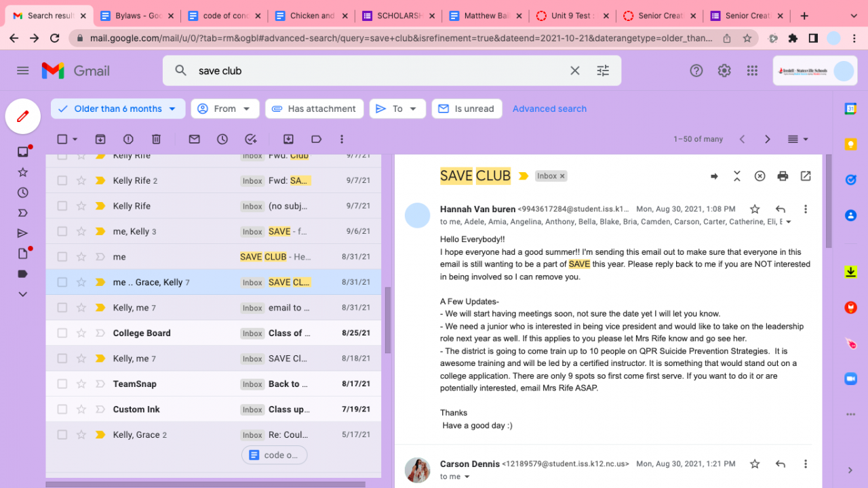Open Contacts in the side panel
This screenshot has width=868, height=488.
click(850, 216)
